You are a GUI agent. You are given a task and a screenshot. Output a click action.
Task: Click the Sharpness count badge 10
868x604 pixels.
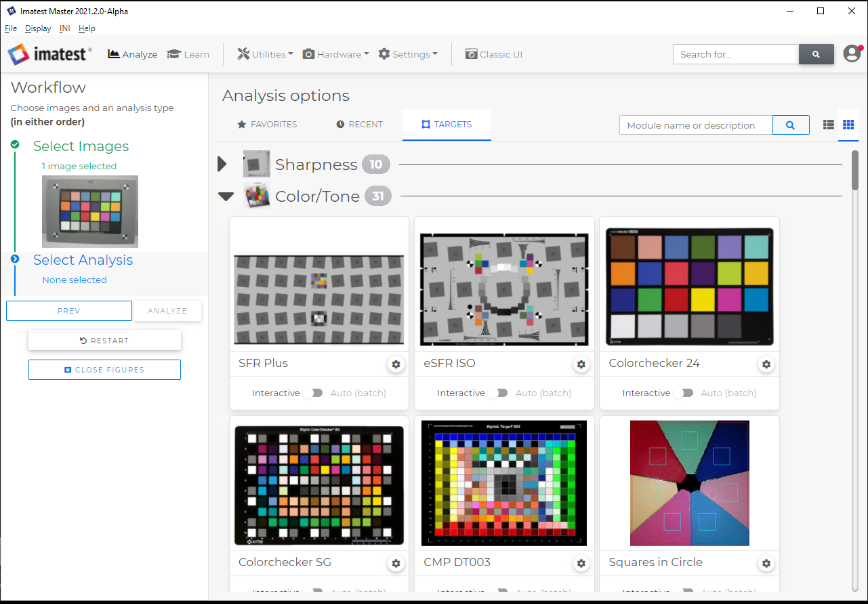click(x=376, y=164)
